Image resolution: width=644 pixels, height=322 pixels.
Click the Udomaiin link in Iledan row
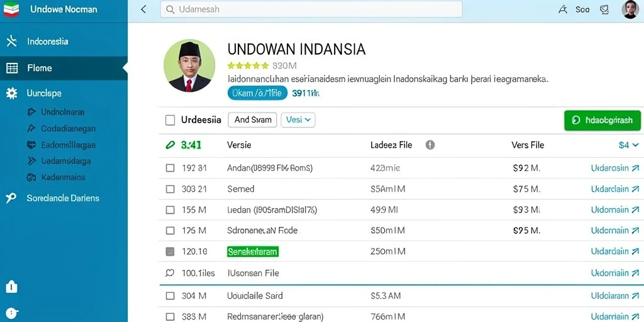coord(615,210)
